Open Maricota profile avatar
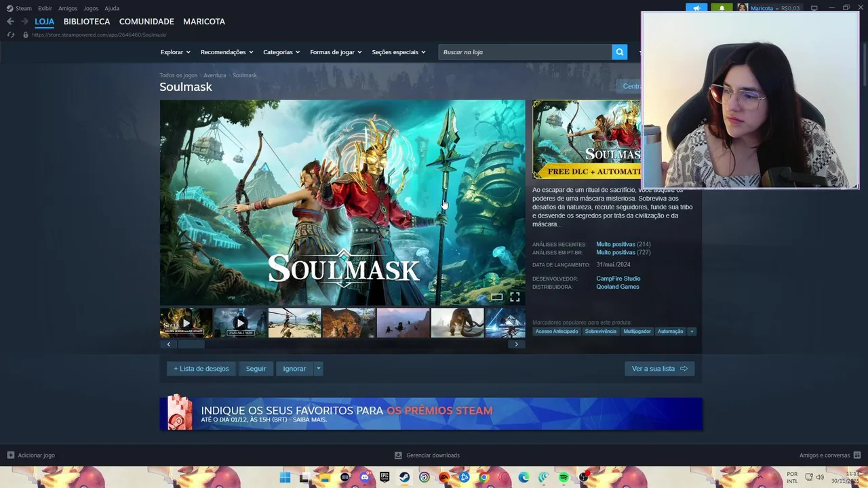 (743, 8)
